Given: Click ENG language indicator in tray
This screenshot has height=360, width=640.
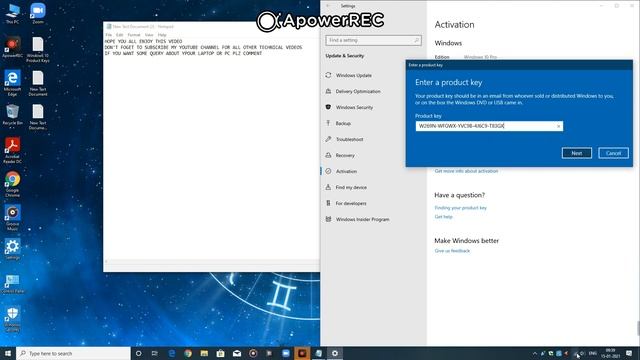Looking at the screenshot, I should pyautogui.click(x=593, y=353).
